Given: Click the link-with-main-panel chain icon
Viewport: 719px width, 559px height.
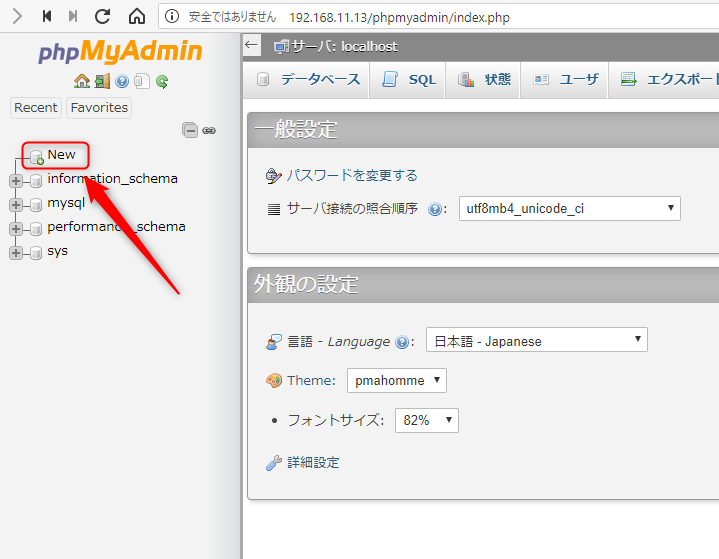Looking at the screenshot, I should [x=209, y=130].
